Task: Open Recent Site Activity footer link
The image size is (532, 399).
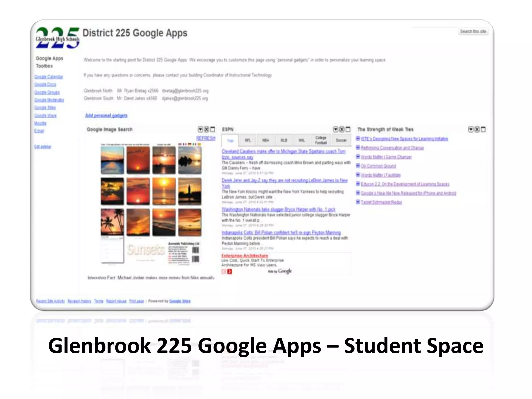Action: [x=50, y=301]
